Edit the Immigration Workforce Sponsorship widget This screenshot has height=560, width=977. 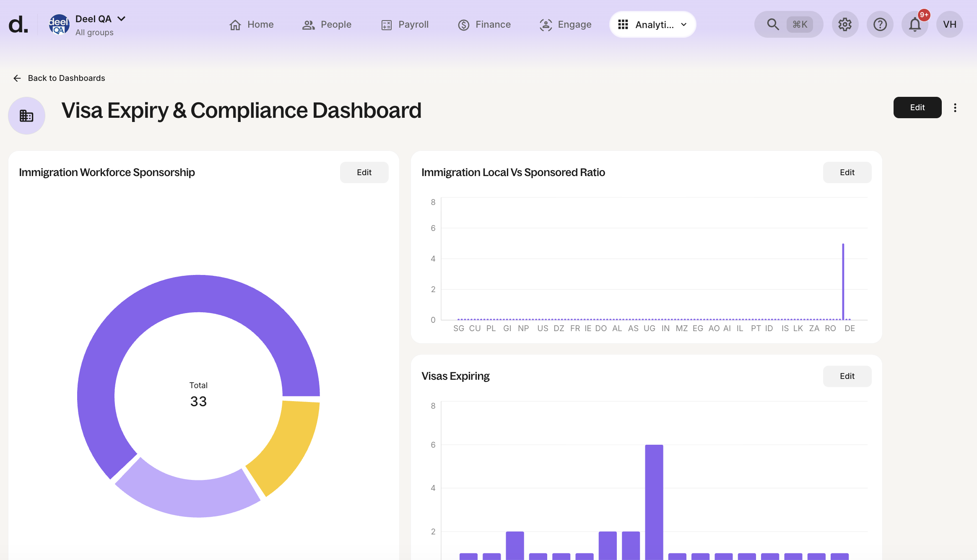click(364, 172)
